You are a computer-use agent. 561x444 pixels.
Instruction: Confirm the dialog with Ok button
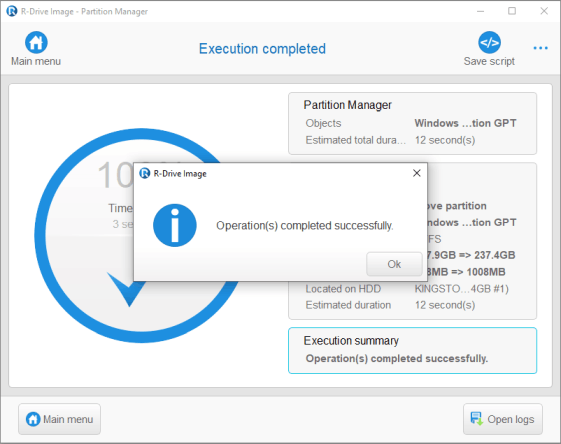click(x=394, y=264)
